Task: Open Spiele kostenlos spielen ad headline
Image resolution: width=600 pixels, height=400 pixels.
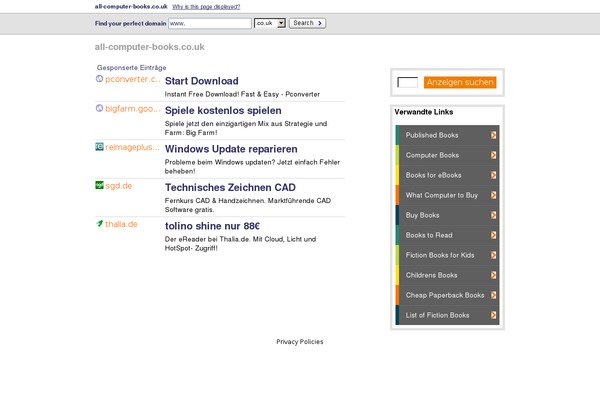Action: 223,110
